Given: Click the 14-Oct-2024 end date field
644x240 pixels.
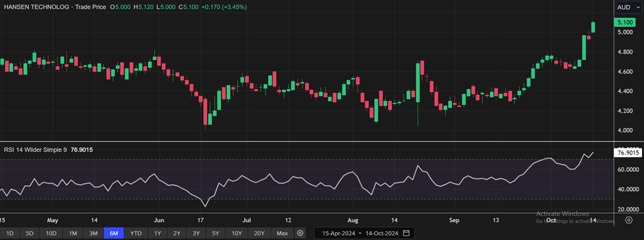Looking at the screenshot, I should [x=382, y=233].
